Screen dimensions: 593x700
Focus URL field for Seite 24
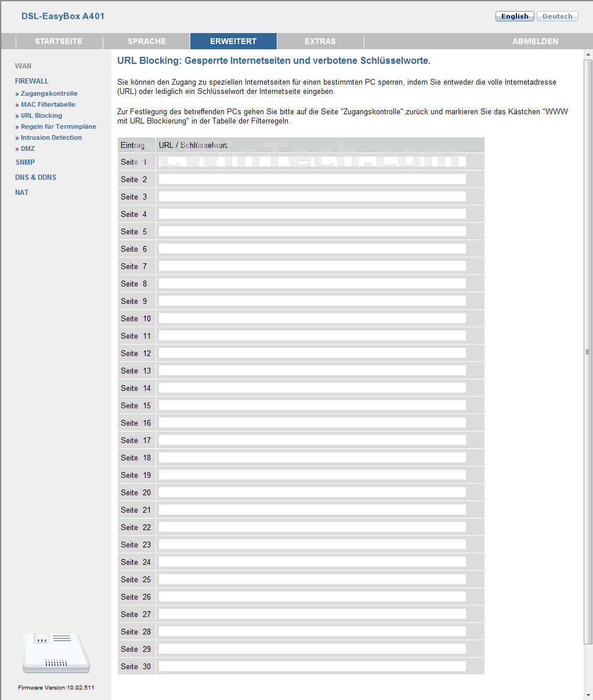[312, 562]
